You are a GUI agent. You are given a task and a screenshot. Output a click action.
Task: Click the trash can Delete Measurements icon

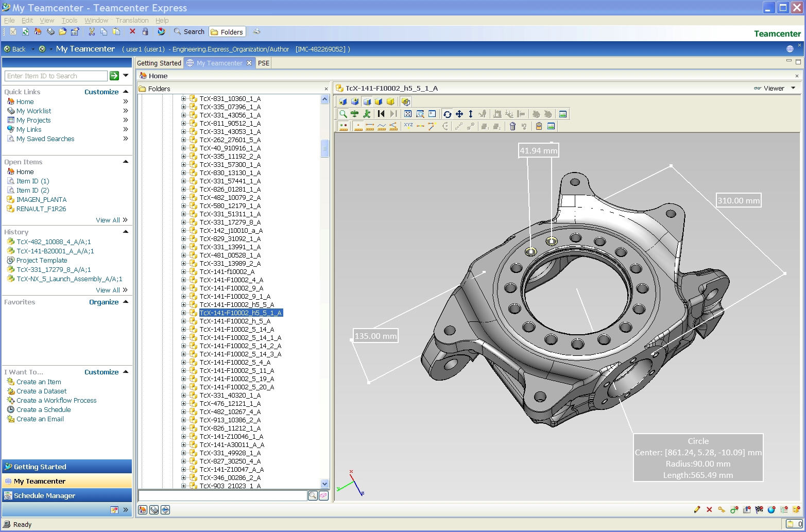click(x=512, y=126)
